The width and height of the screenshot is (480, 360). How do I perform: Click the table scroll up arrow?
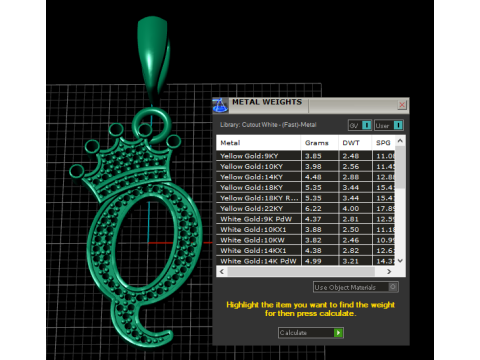(400, 141)
